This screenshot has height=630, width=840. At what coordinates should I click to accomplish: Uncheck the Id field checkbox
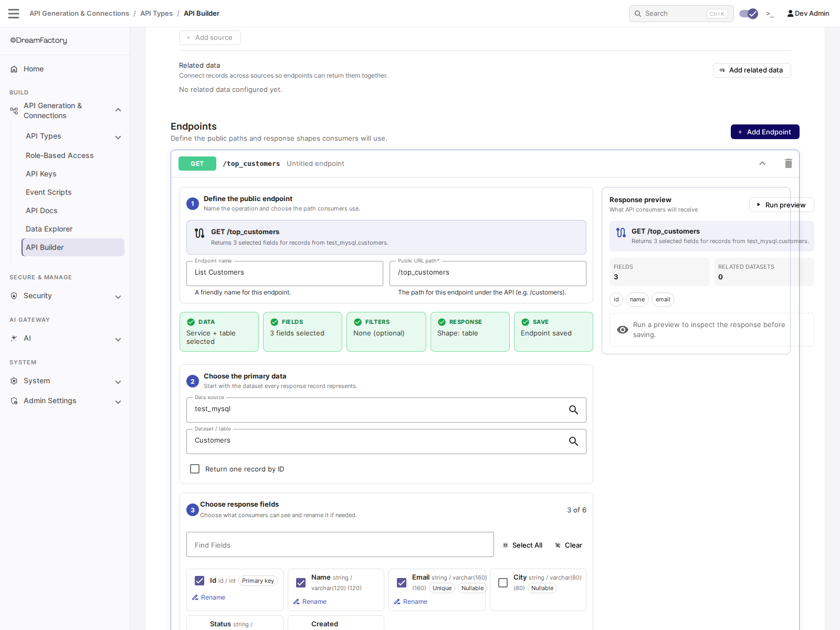point(199,581)
